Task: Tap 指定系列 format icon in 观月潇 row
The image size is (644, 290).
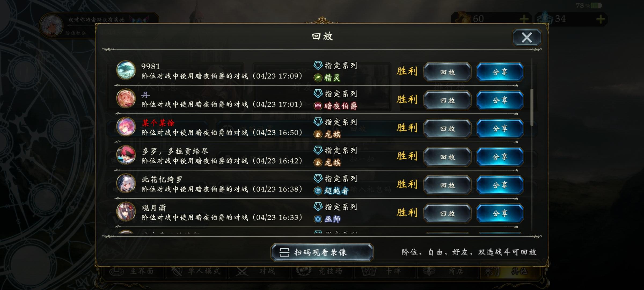Action: pos(318,207)
